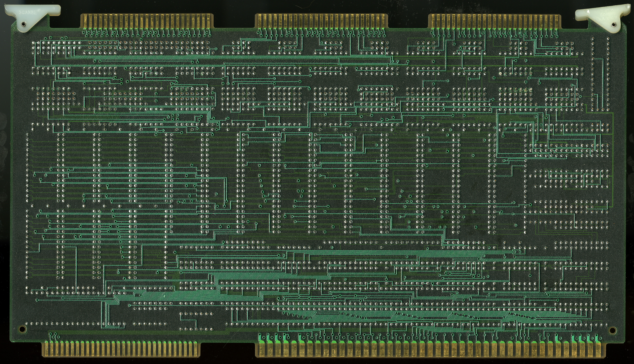Click the number 4 on left ejector
The image size is (634, 364).
(54, 8)
